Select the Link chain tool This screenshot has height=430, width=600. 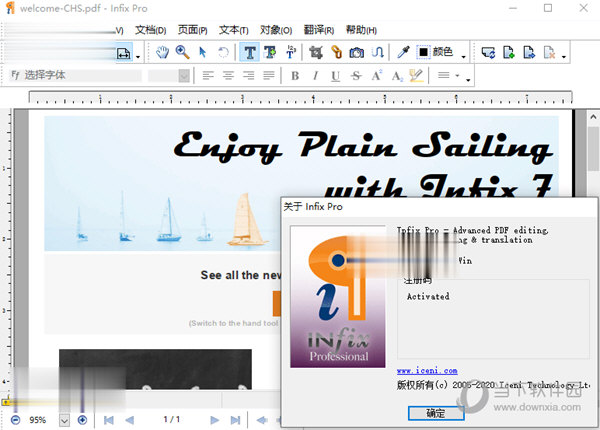tap(336, 52)
